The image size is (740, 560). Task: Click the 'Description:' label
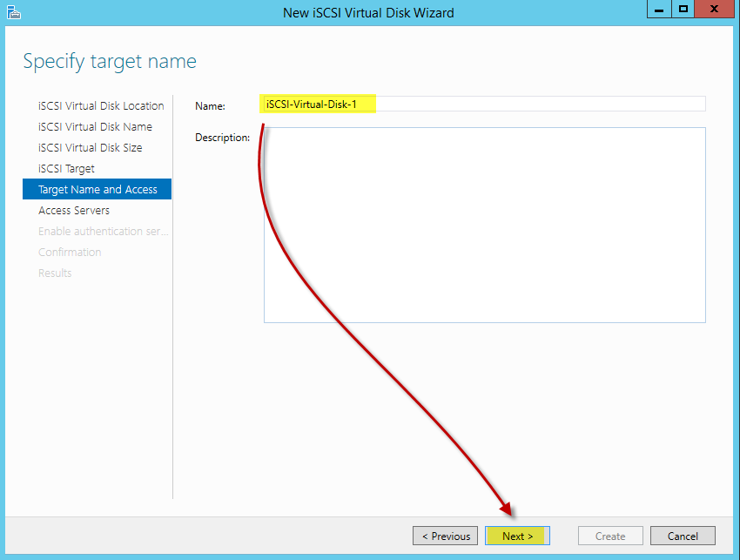tap(222, 138)
